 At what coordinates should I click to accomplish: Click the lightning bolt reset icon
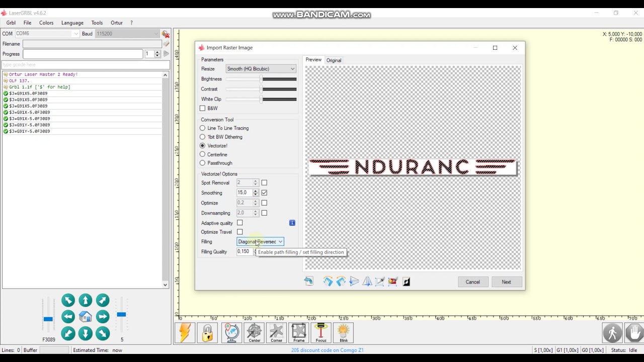[185, 333]
